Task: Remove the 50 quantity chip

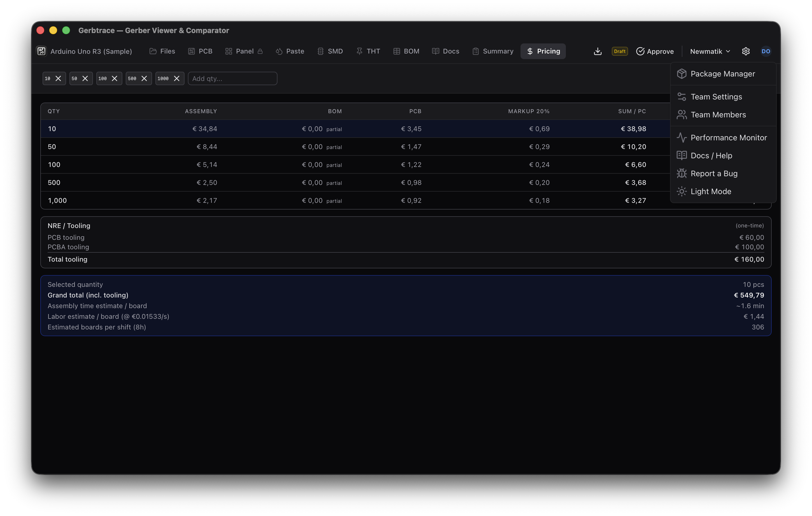Action: click(x=85, y=78)
